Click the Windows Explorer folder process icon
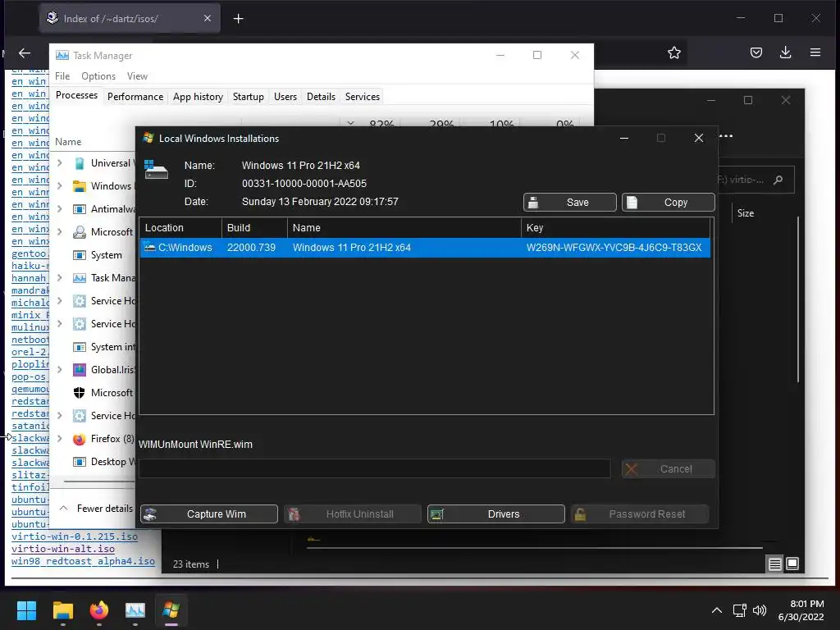840x630 pixels. click(80, 186)
